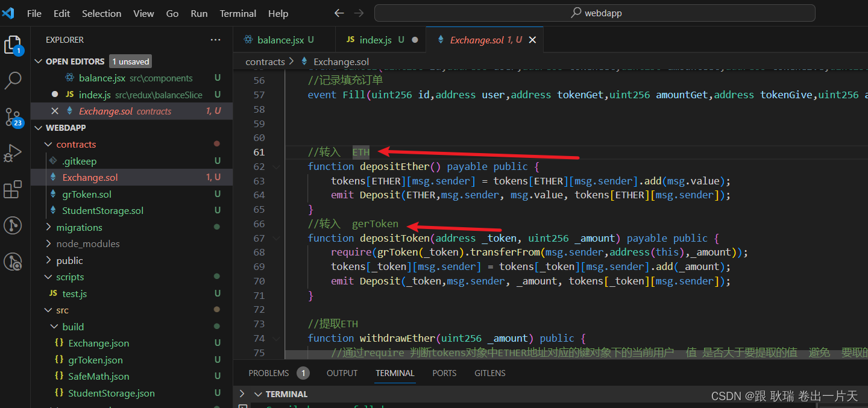Click the VS Code logo icon
868x408 pixels.
click(8, 13)
